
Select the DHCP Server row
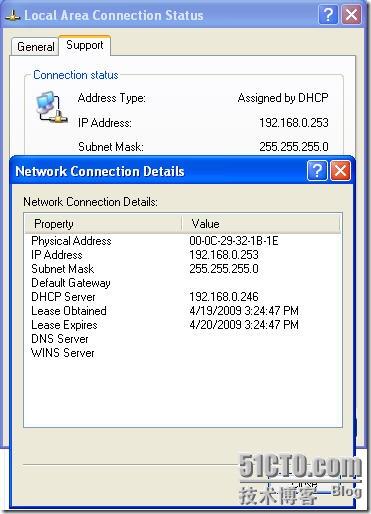point(183,297)
